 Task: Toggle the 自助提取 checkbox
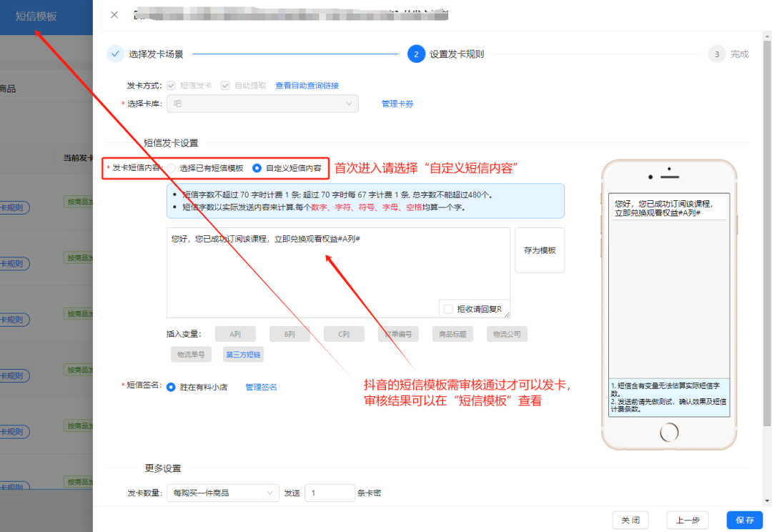pyautogui.click(x=225, y=85)
